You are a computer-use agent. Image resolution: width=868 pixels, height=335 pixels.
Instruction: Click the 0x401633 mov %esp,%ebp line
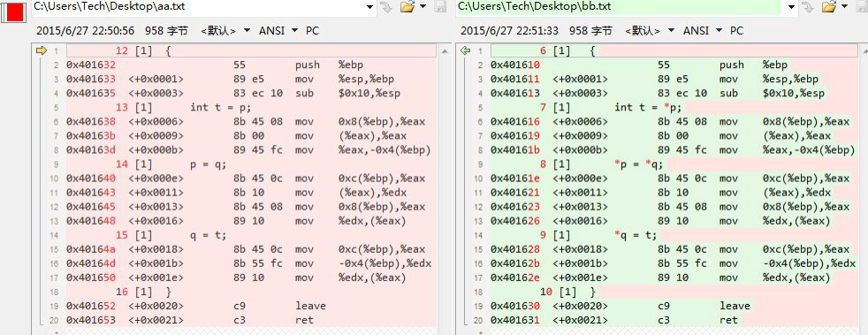coord(252,80)
